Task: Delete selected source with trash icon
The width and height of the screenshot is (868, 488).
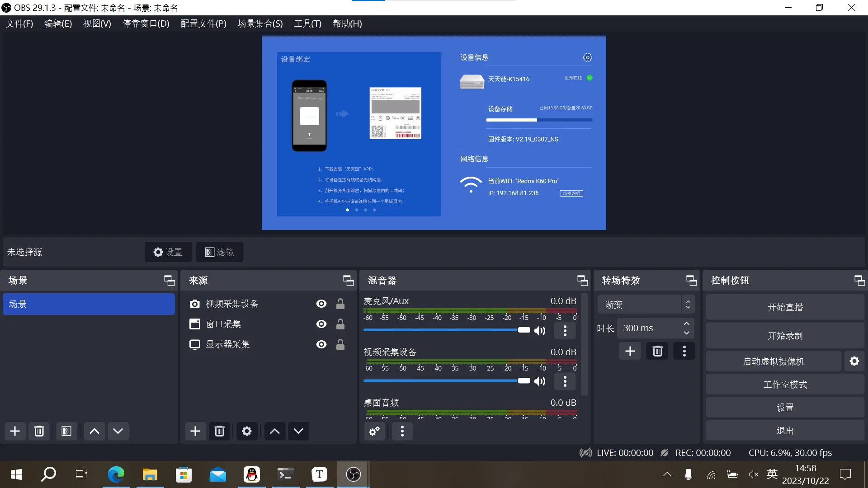Action: [220, 431]
